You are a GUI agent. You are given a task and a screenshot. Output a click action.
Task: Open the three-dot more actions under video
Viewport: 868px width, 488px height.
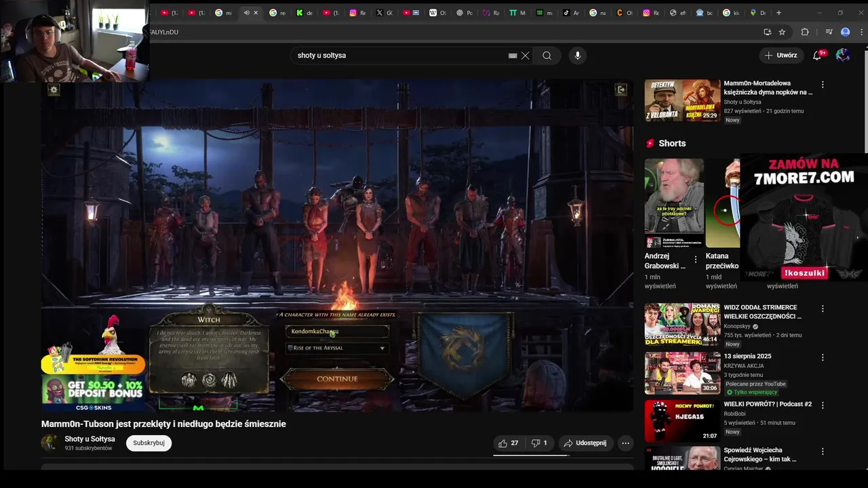click(625, 443)
